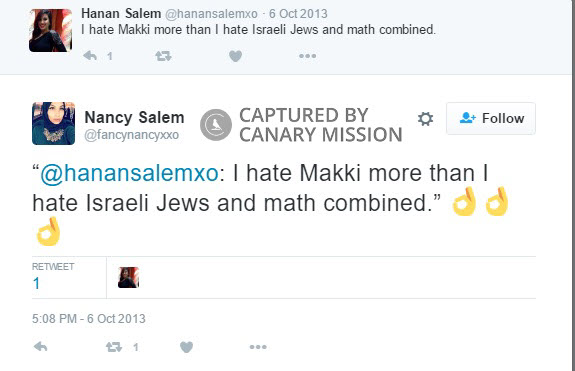Click reply arrow on Hanan Salem's tweet
575x371 pixels.
point(90,56)
